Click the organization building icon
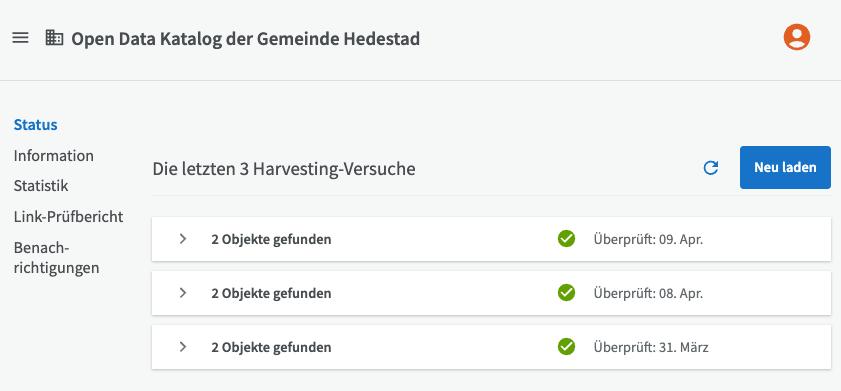Image resolution: width=841 pixels, height=391 pixels. point(54,38)
